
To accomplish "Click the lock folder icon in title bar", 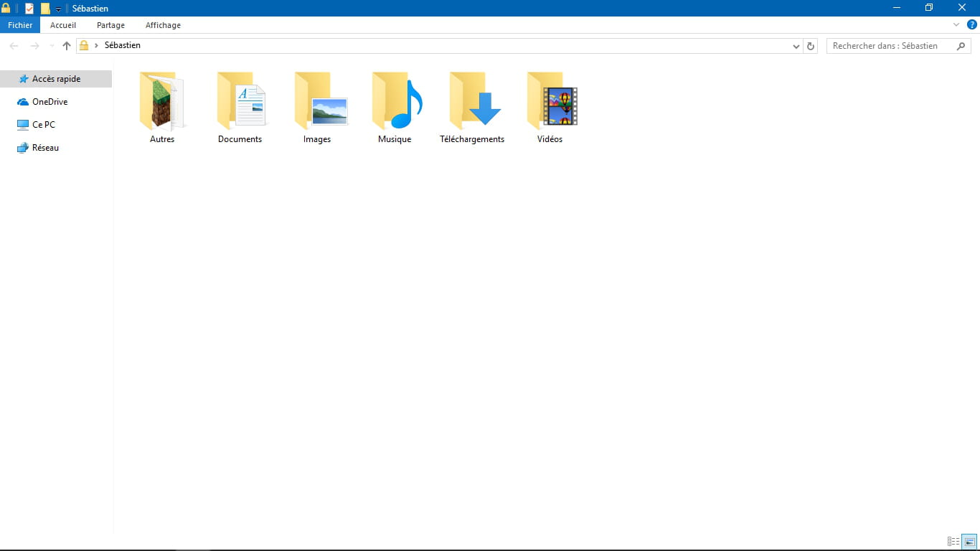I will [6, 8].
